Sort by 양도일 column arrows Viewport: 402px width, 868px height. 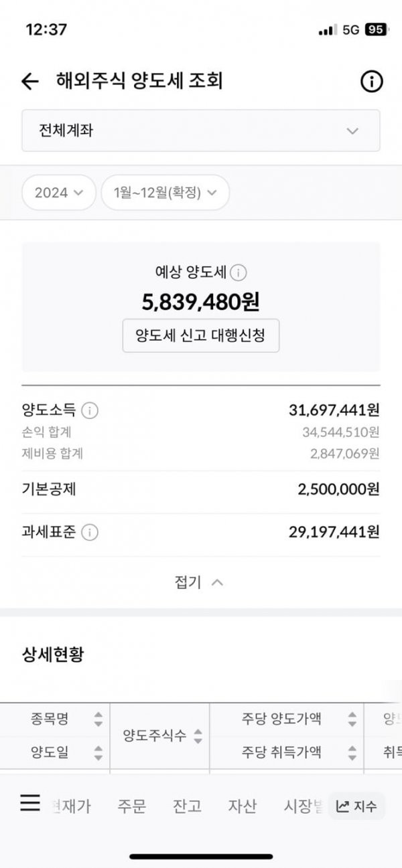click(x=98, y=753)
